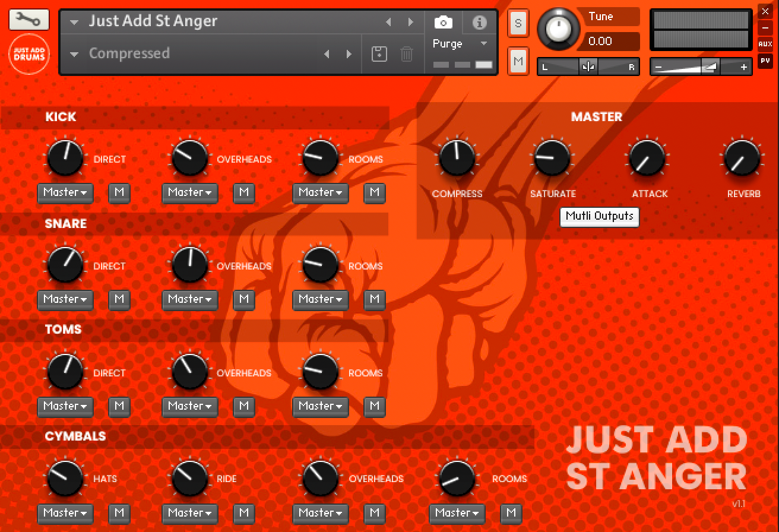Open Ride output dropdown
The width and height of the screenshot is (779, 532).
pos(190,513)
